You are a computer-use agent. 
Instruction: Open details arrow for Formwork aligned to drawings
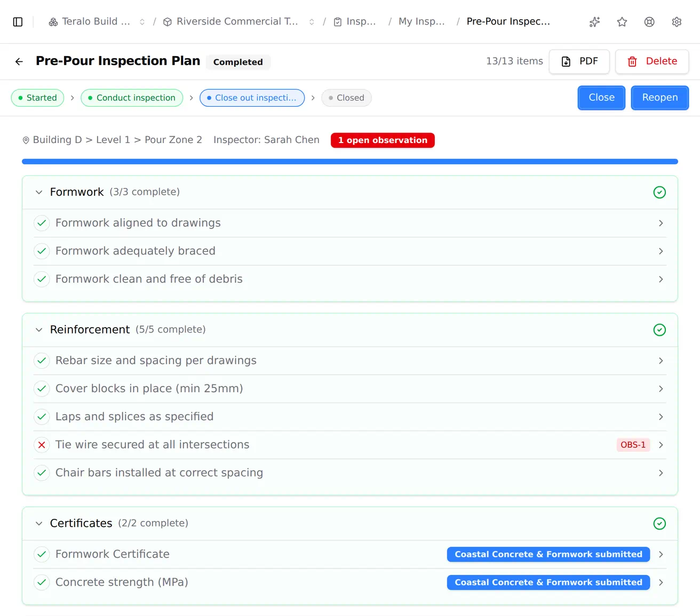point(661,223)
